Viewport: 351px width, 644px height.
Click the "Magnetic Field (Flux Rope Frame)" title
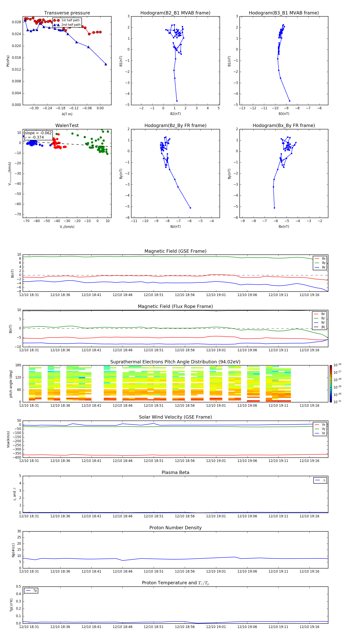point(175,307)
